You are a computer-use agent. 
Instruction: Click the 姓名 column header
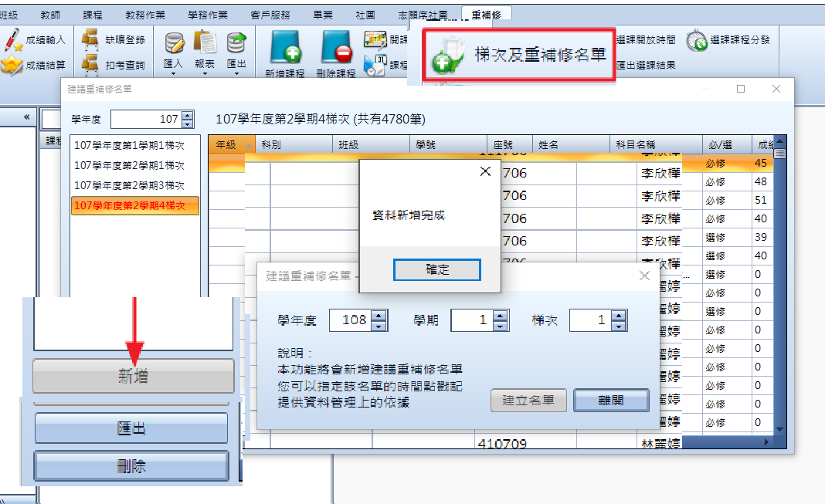coord(571,144)
